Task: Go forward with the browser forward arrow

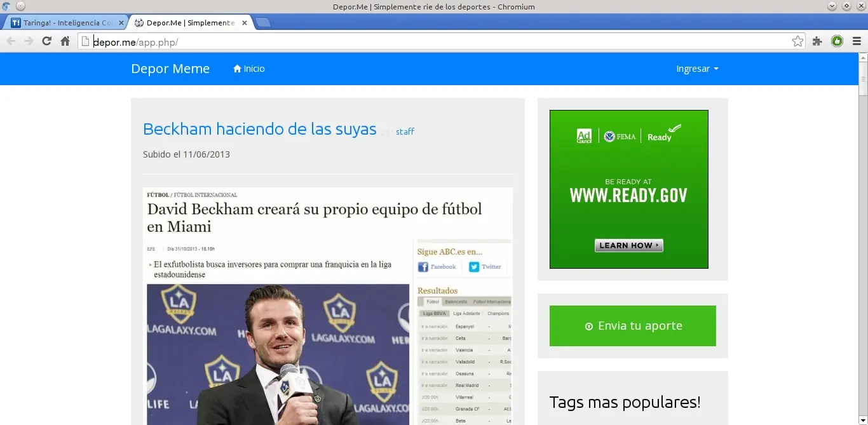Action: point(29,41)
